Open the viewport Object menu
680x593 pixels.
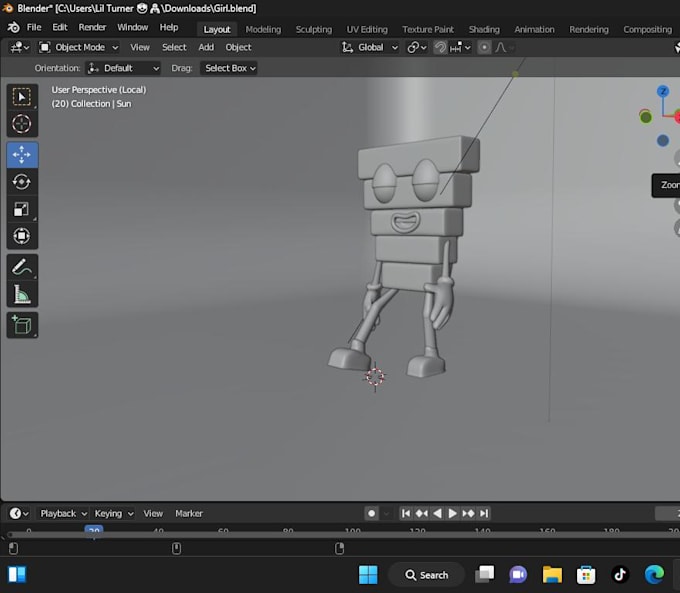tap(238, 47)
